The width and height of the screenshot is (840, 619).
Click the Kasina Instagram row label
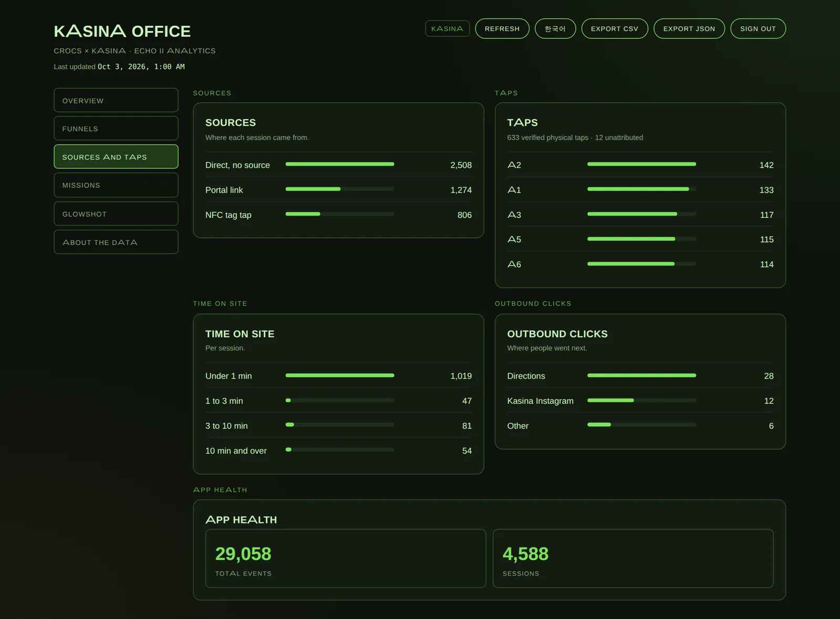tap(540, 401)
